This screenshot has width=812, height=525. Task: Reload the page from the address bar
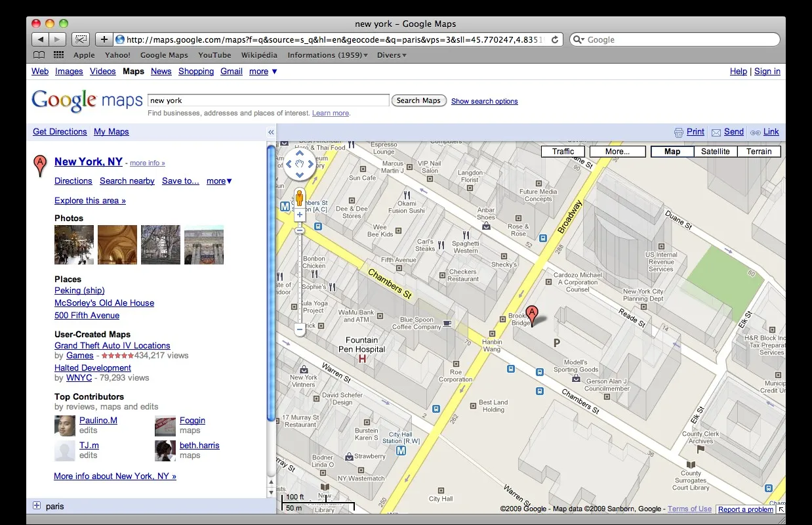(x=555, y=39)
